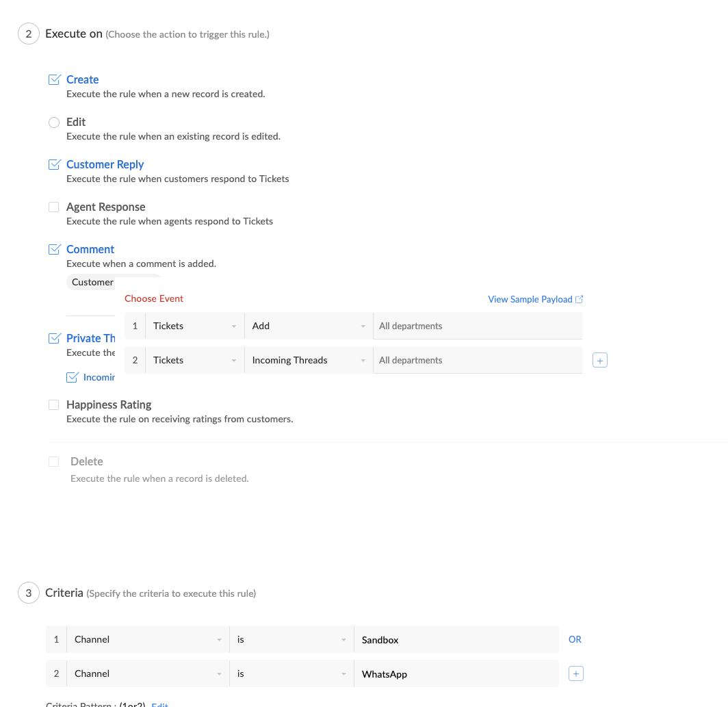Image resolution: width=728 pixels, height=707 pixels.
Task: Click the OR operator between criteria rows
Action: pyautogui.click(x=575, y=639)
